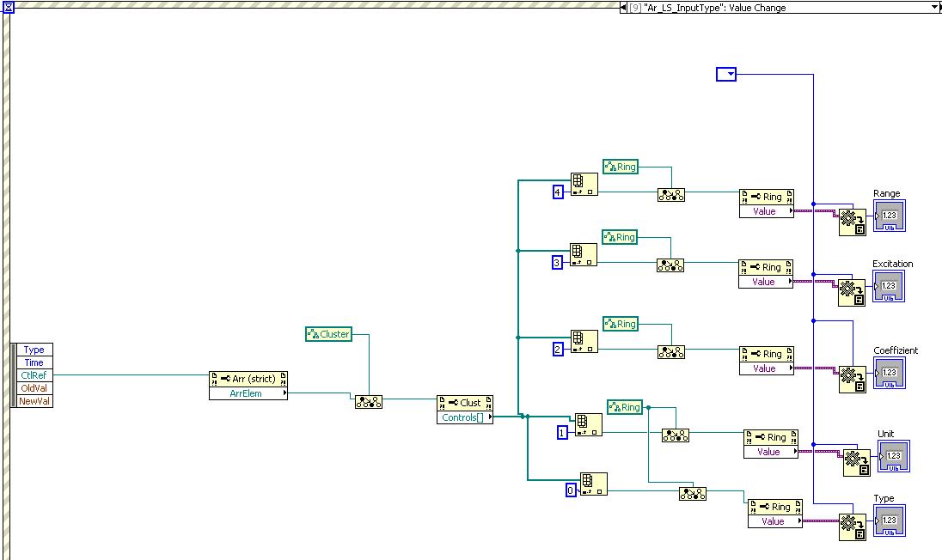Click the Arr (strict) property node header

(x=248, y=380)
